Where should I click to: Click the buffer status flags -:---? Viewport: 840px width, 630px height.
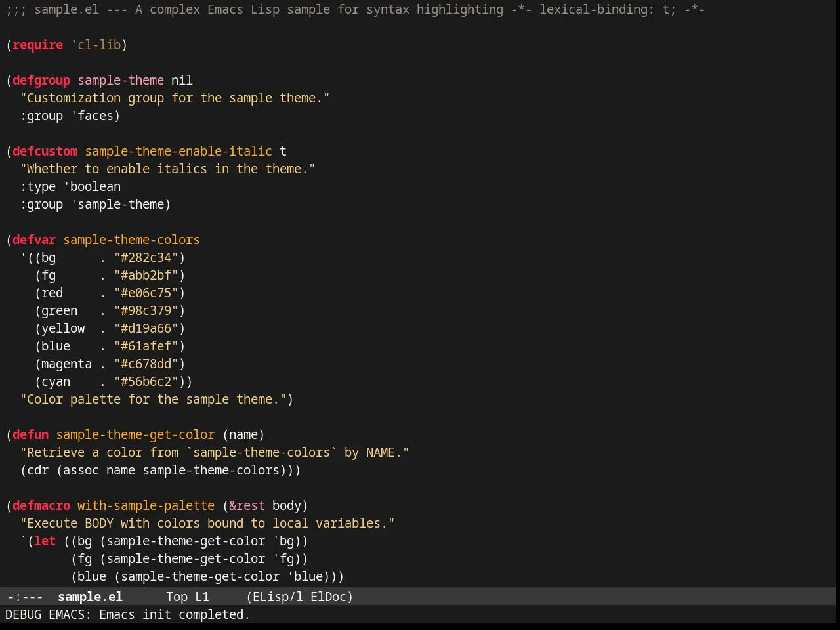[x=25, y=597]
